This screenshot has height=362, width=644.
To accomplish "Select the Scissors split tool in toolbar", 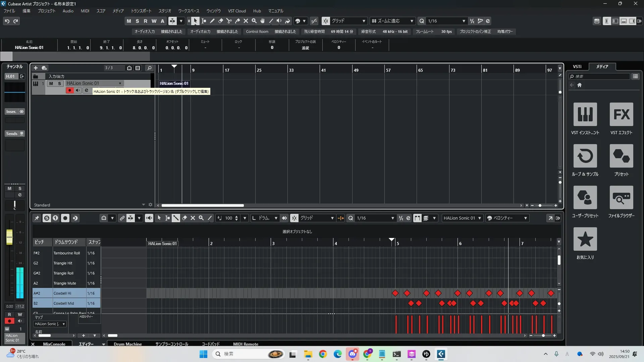I will coord(229,21).
